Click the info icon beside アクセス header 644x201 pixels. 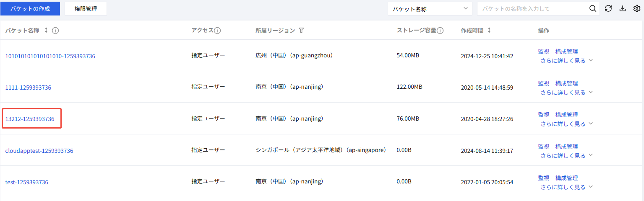coord(218,31)
